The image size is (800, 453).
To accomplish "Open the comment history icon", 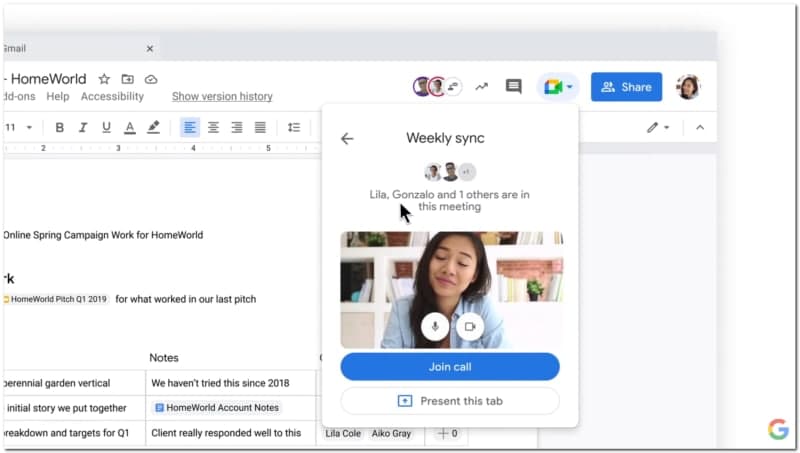I will [x=513, y=87].
